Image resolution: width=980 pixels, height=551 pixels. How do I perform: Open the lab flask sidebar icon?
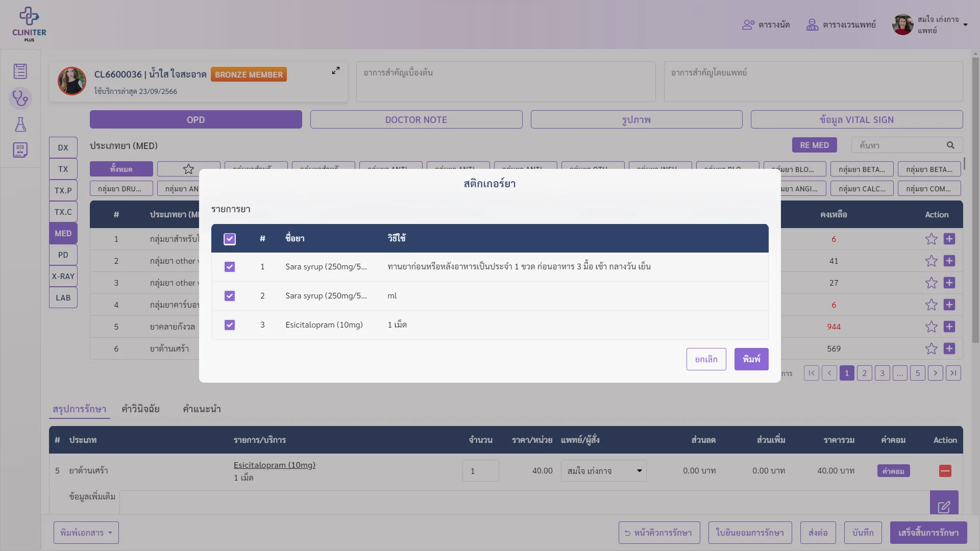coord(20,124)
